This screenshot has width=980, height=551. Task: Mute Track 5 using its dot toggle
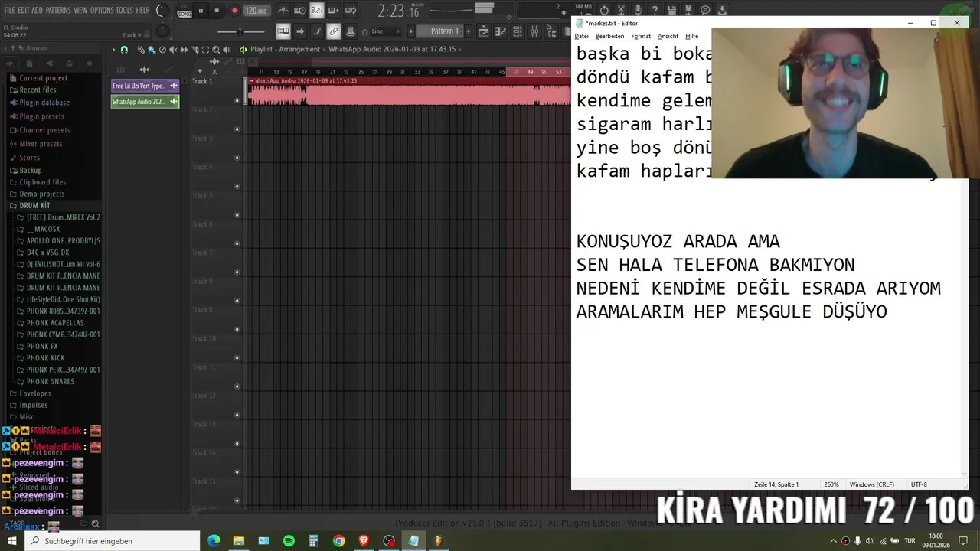pyautogui.click(x=237, y=215)
